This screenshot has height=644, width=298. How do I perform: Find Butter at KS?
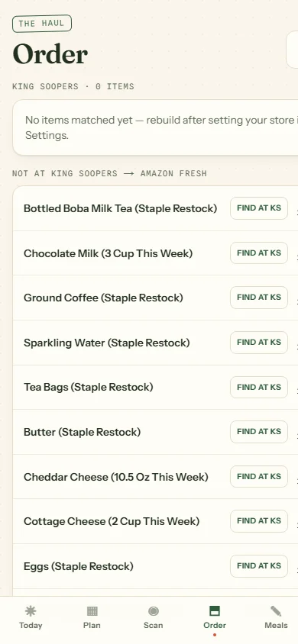click(259, 432)
